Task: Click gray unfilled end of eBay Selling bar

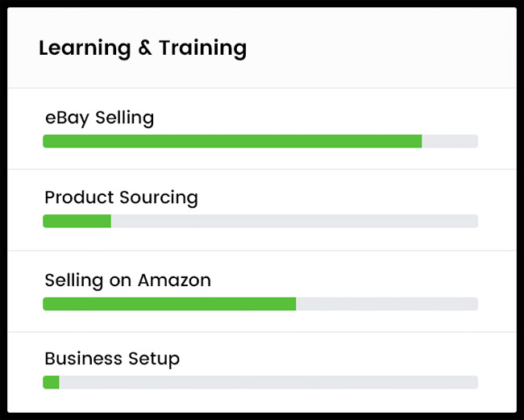Action: pos(450,142)
